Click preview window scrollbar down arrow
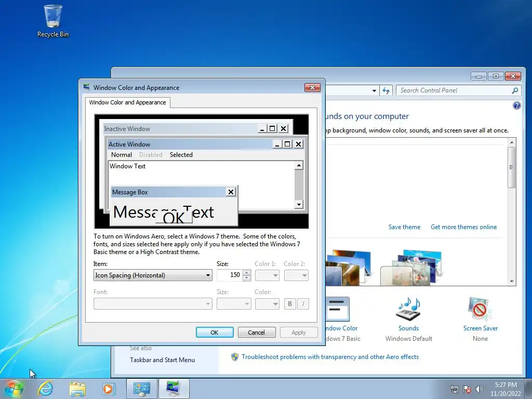The image size is (532, 399). point(299,204)
